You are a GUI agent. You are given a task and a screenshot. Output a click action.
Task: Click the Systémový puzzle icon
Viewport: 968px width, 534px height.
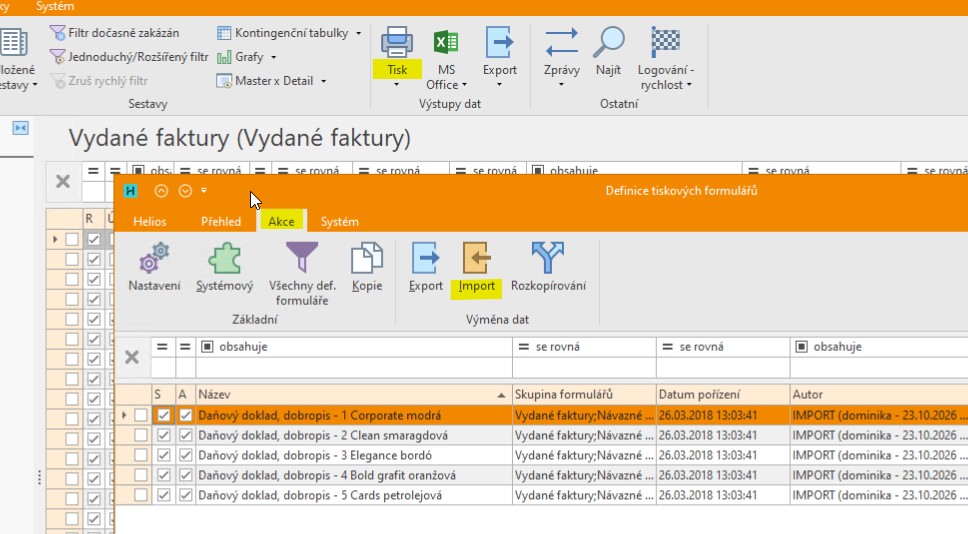224,257
